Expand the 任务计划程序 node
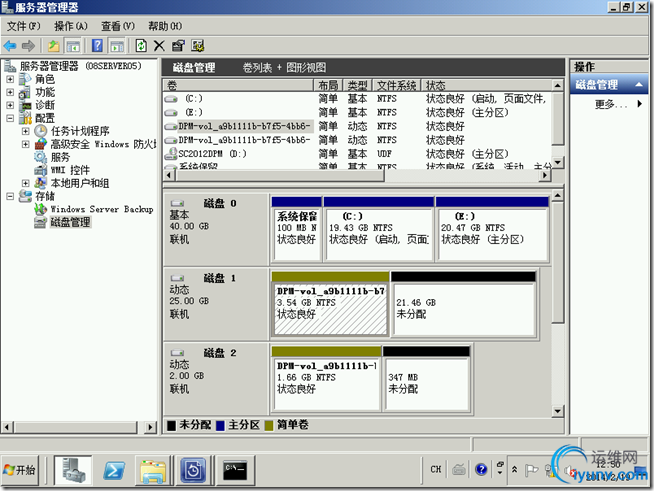This screenshot has width=654, height=491. click(25, 131)
